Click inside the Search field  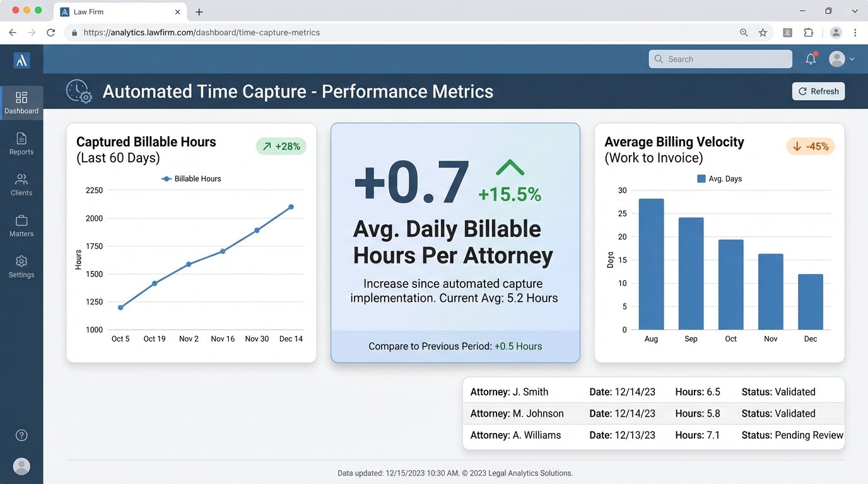click(x=720, y=58)
